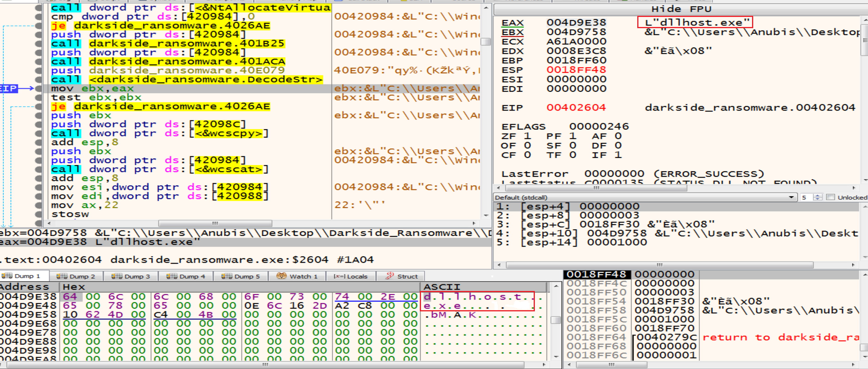Image resolution: width=868 pixels, height=369 pixels.
Task: Click disassembly vertical scrollbar down arrow
Action: [486, 215]
